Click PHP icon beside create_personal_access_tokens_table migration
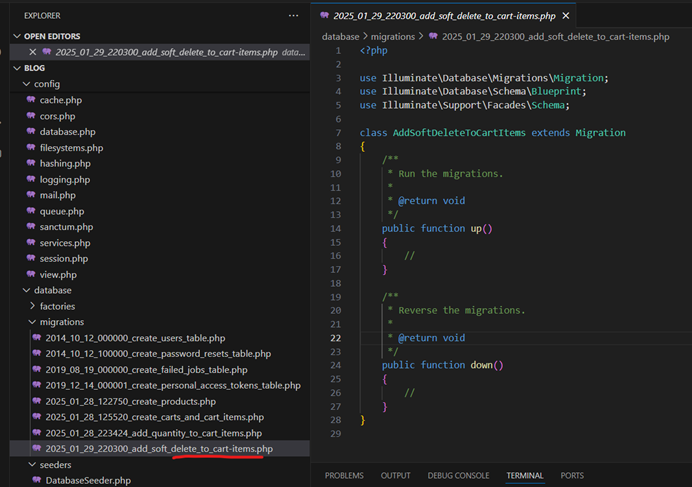 pyautogui.click(x=37, y=385)
